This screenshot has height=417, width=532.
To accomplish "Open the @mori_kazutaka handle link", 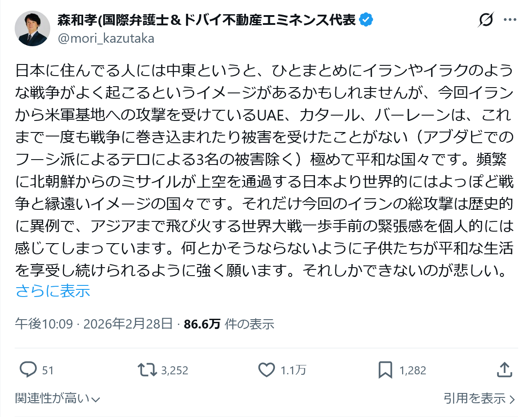I will coord(106,39).
